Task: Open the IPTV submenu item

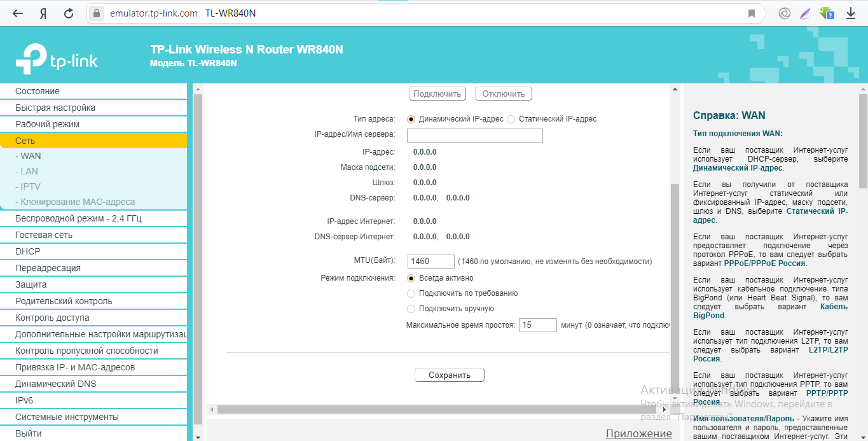Action: [93, 186]
